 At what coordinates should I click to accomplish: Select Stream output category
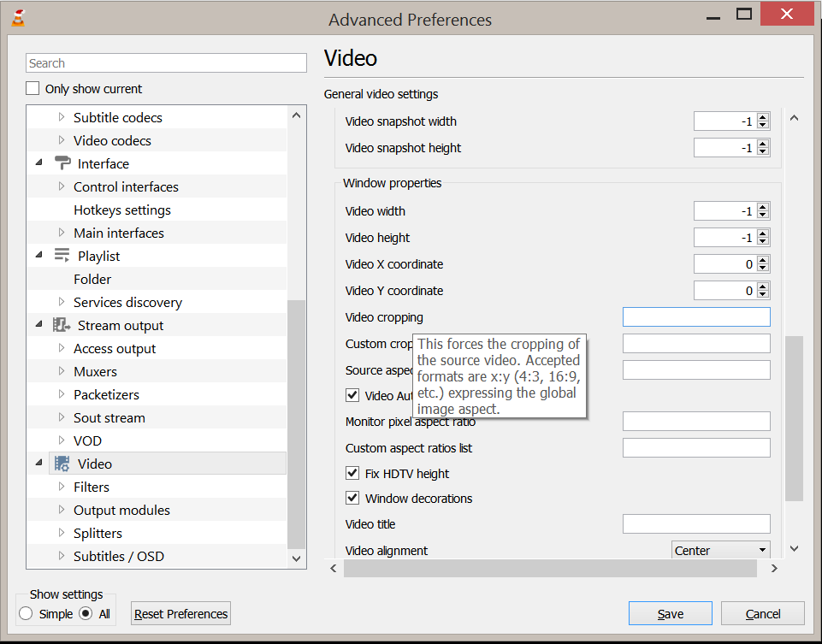(x=121, y=325)
